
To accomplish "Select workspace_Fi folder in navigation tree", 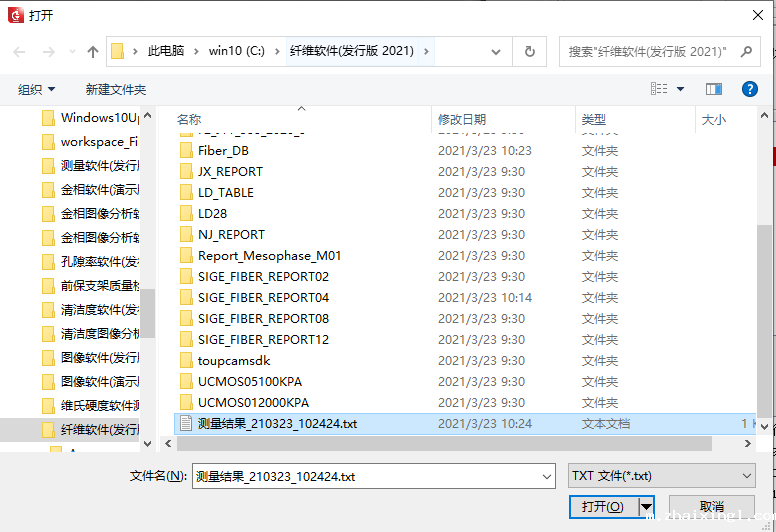I will [98, 142].
